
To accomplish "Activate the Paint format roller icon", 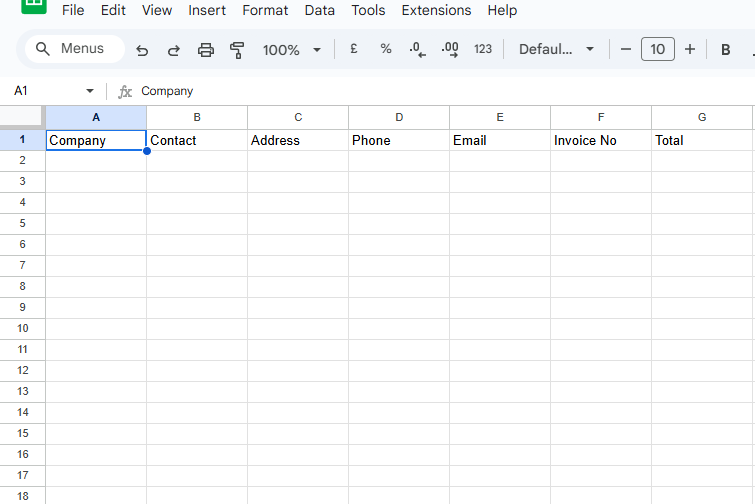I will coord(237,50).
